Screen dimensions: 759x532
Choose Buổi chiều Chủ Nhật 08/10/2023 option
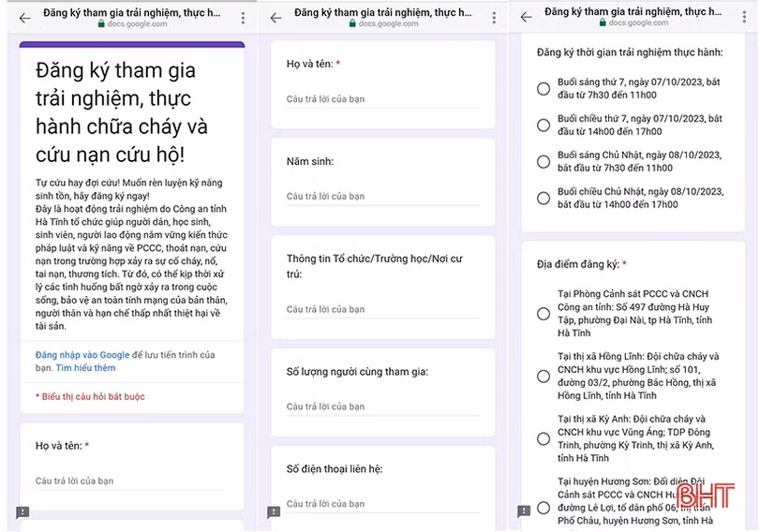pos(543,198)
